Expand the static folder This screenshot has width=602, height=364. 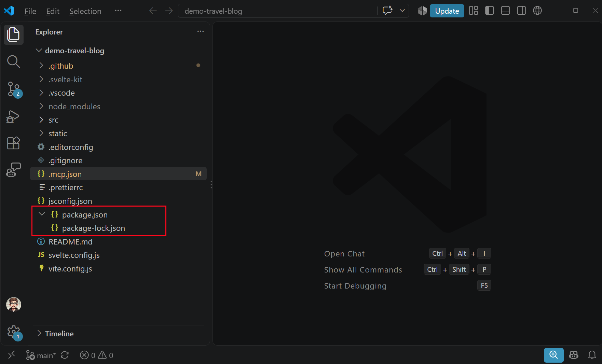[x=118, y=134]
